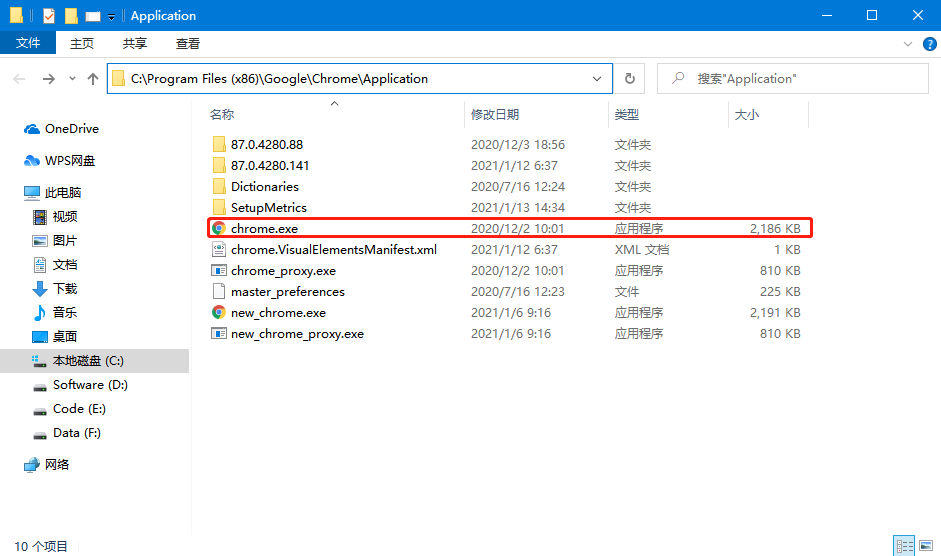Select Code (E:) drive
The image size is (941, 556).
coord(69,408)
